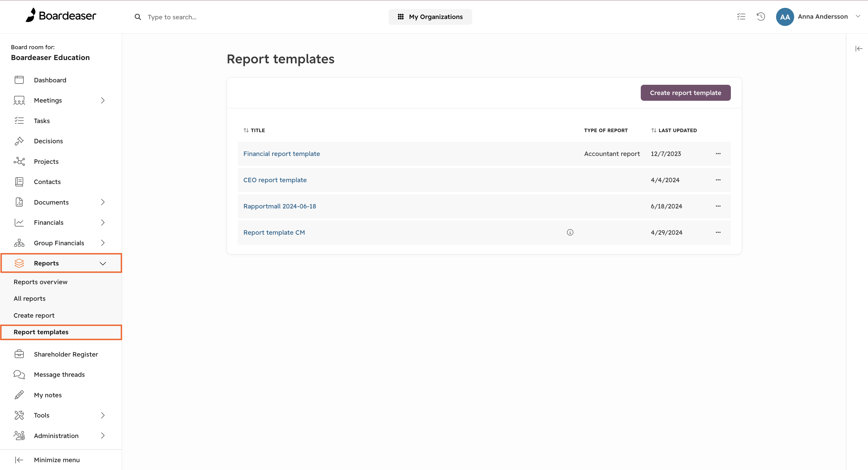
Task: Collapse the Reports section chevron
Action: [103, 263]
